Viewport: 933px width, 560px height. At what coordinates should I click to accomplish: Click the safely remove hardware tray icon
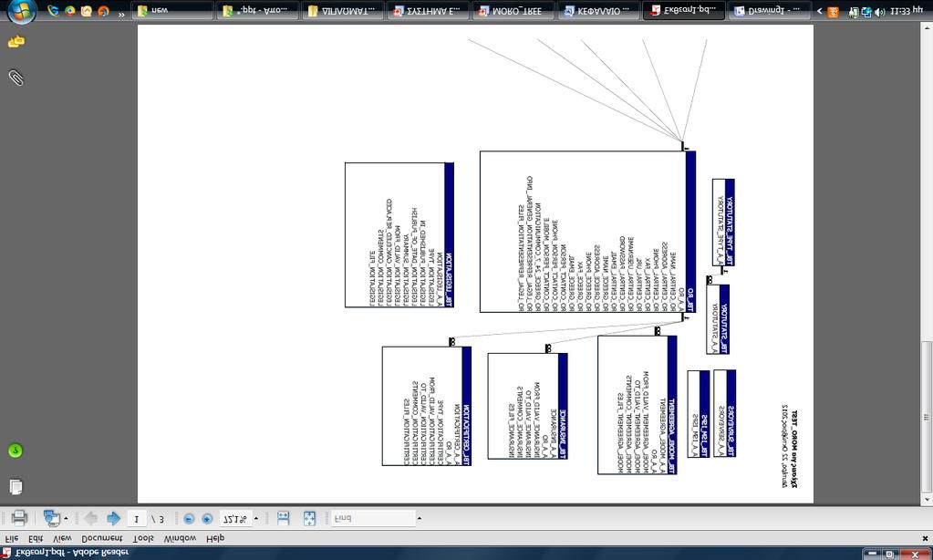click(x=854, y=11)
